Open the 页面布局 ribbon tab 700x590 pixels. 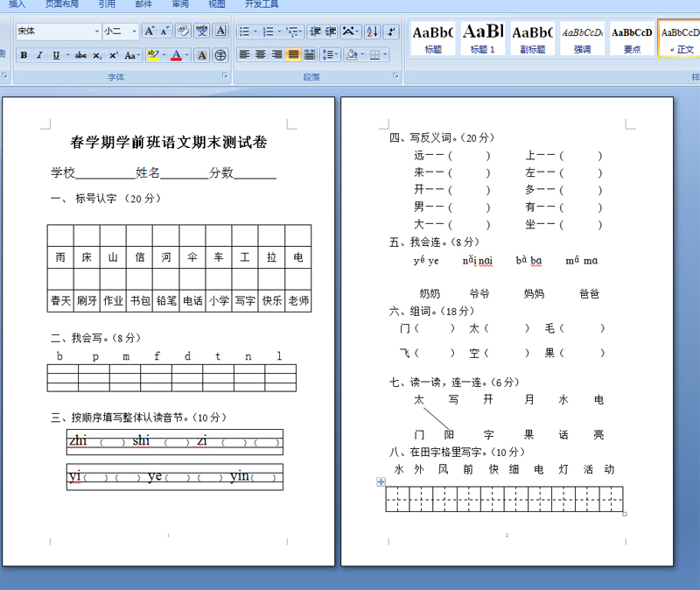(x=62, y=4)
